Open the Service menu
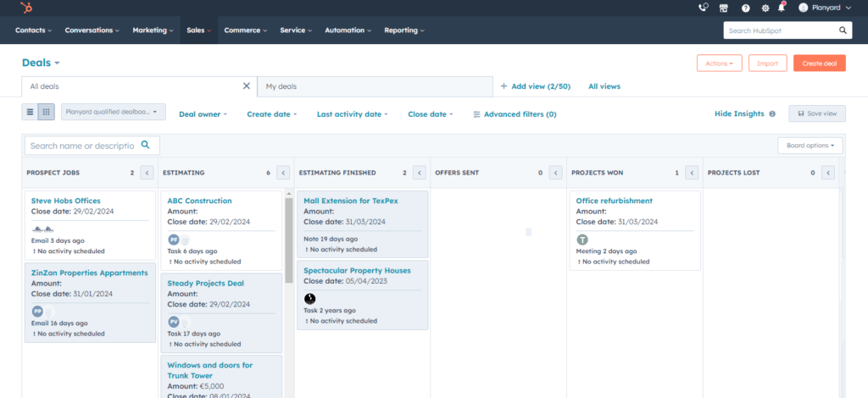This screenshot has width=868, height=398. pyautogui.click(x=296, y=30)
